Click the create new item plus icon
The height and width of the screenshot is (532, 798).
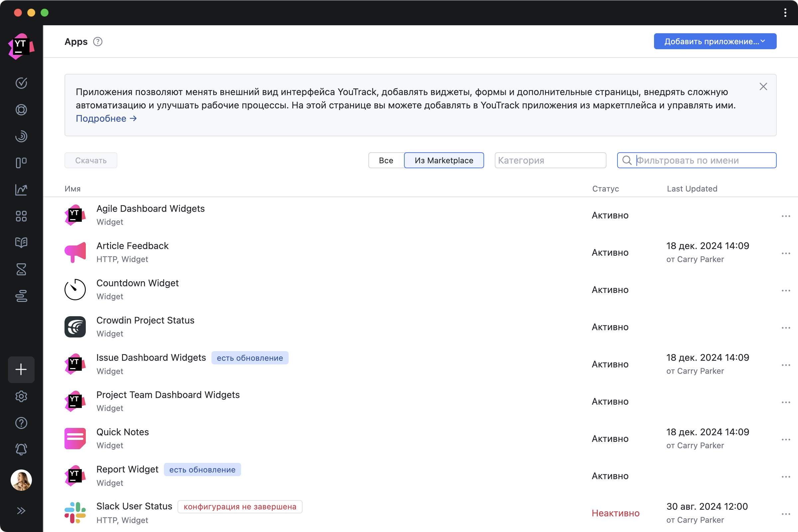point(21,369)
